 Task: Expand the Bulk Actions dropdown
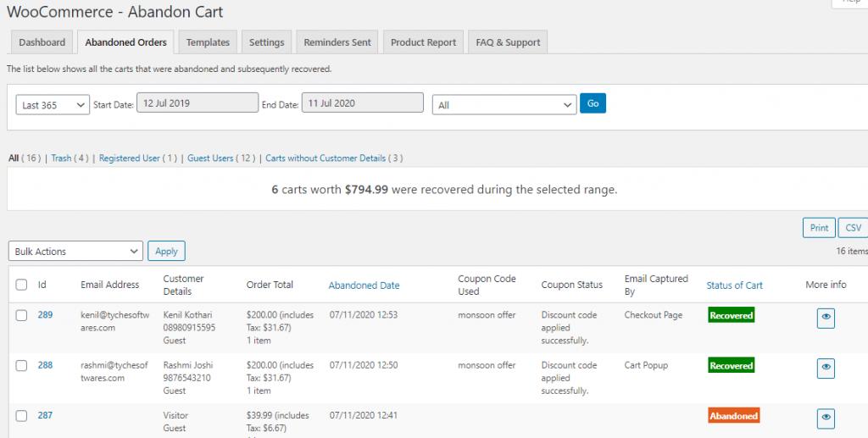(75, 251)
